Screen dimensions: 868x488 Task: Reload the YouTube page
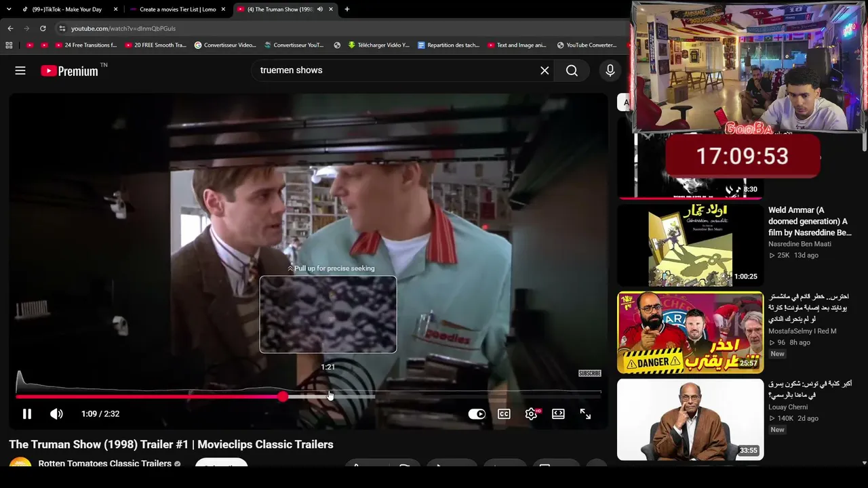coord(43,28)
